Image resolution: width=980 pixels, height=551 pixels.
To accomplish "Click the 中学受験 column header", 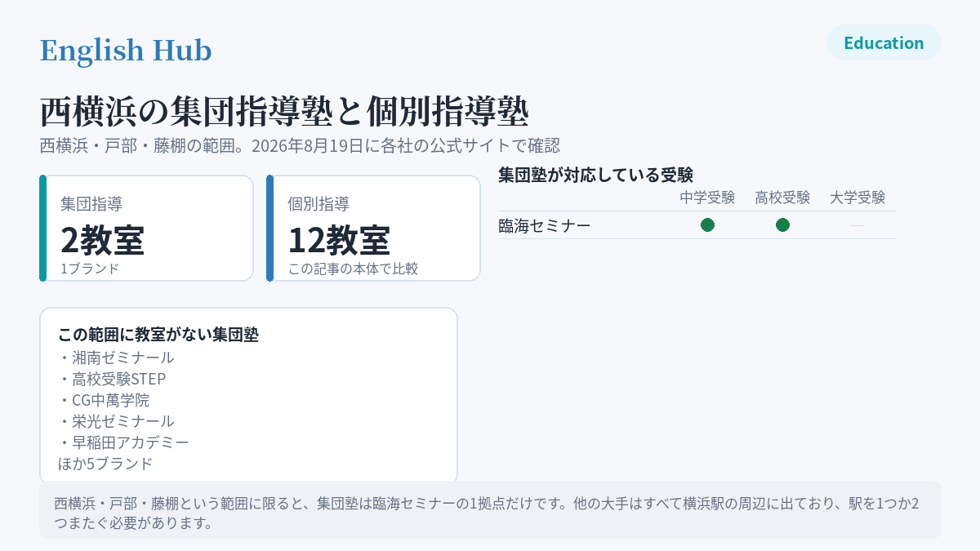I will click(x=707, y=198).
